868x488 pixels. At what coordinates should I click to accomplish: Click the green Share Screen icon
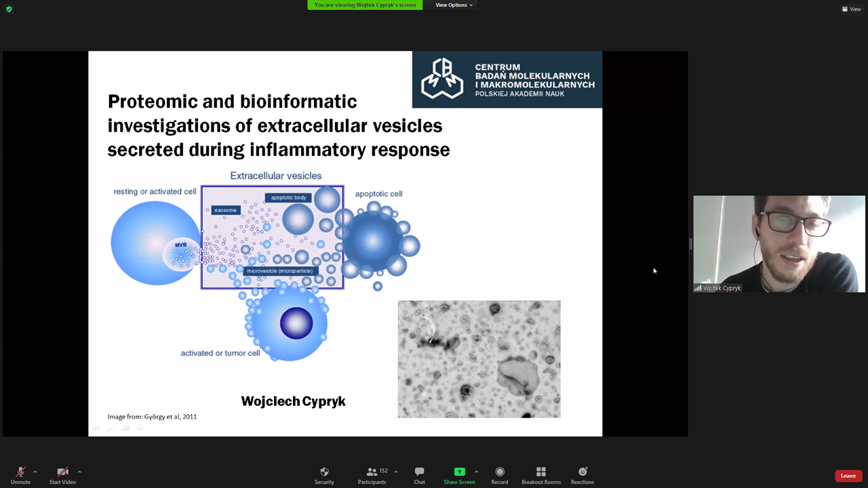click(459, 472)
